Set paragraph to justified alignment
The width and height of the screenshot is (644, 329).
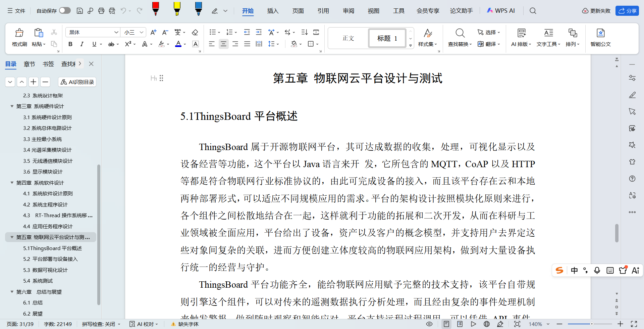pos(247,44)
